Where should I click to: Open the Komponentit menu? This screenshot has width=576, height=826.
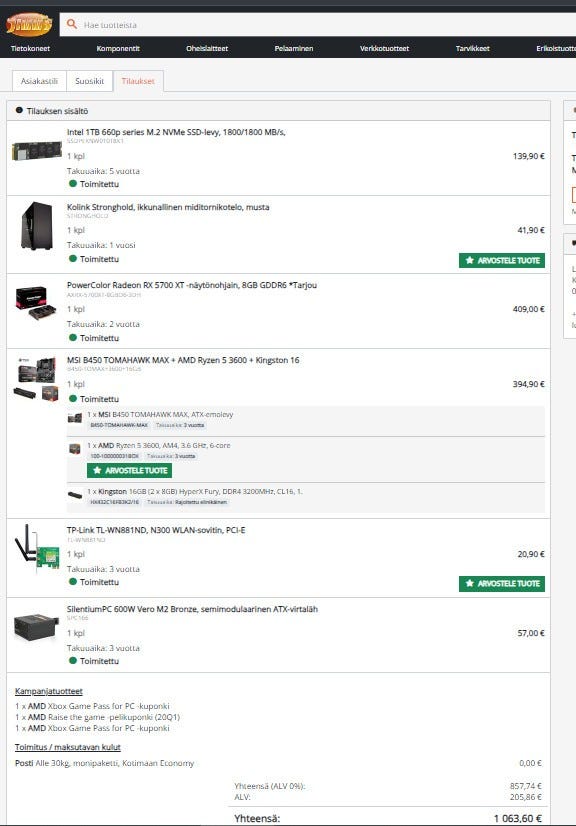(x=118, y=48)
